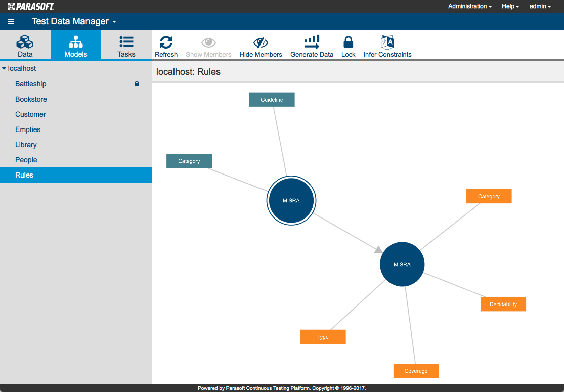Click the teal Category member node
The image size is (564, 392).
[x=189, y=161]
